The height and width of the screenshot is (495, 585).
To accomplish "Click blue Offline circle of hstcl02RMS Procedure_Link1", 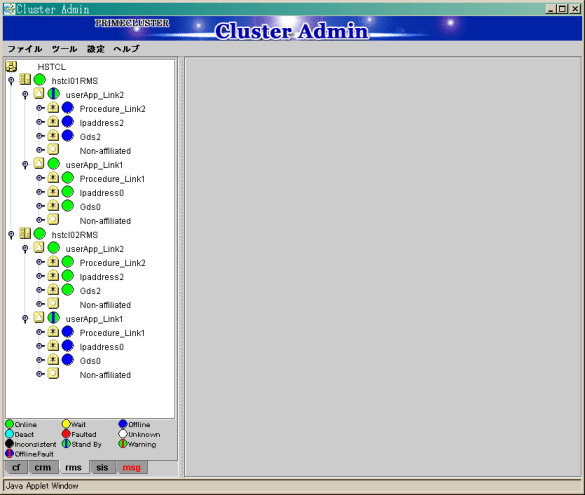I will pos(68,331).
